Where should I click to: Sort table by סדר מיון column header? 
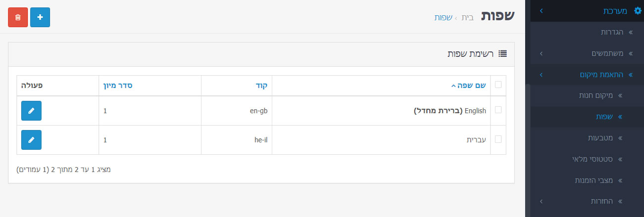point(117,85)
